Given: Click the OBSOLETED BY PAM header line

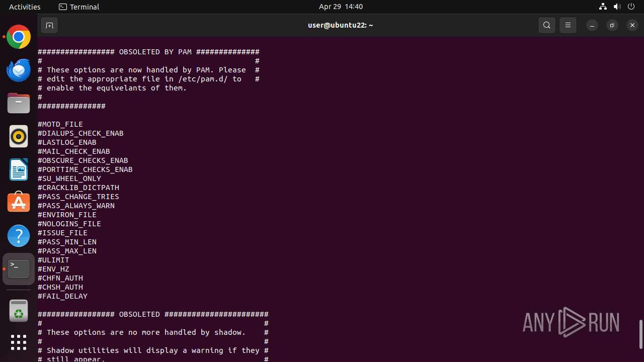Looking at the screenshot, I should coord(148,52).
